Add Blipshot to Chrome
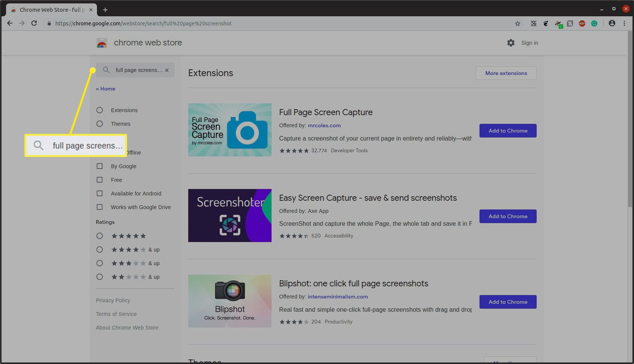The image size is (634, 364). [x=508, y=302]
